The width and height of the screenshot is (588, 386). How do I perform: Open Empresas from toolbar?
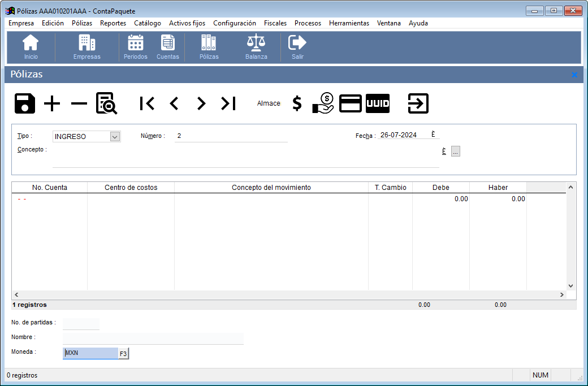87,47
